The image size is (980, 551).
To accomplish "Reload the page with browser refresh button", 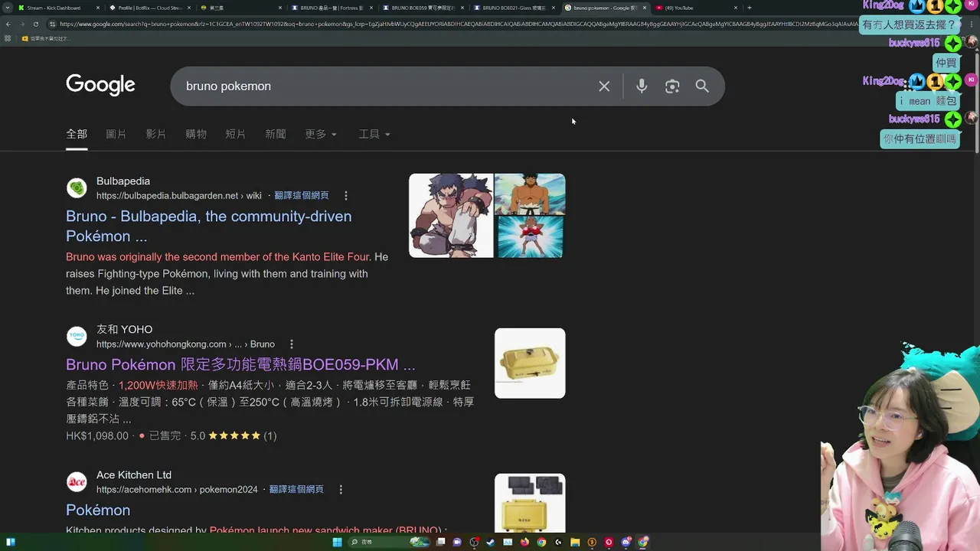I will tap(35, 24).
